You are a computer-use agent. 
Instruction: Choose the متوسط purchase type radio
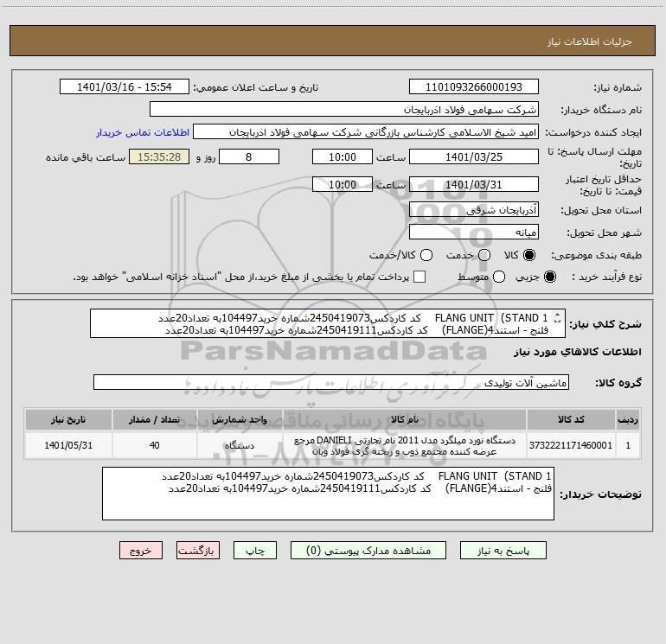click(499, 277)
